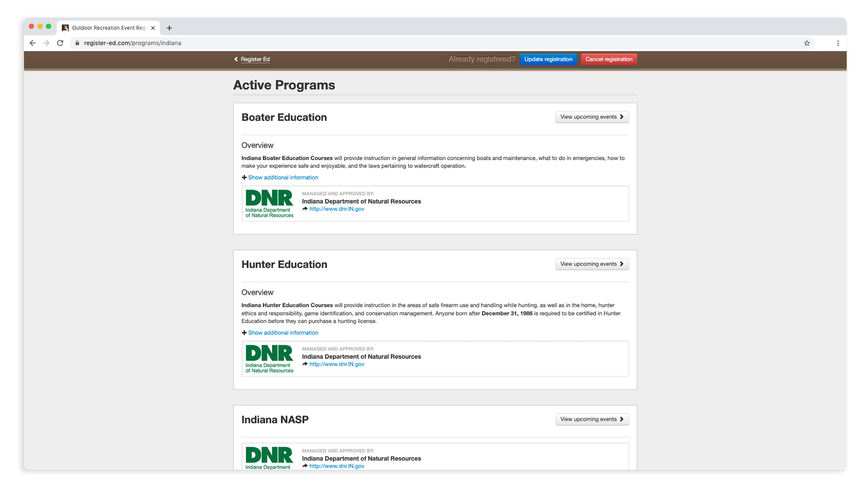The height and width of the screenshot is (486, 868).
Task: Click Indiana Department of Natural Resources name under Boater Education
Action: tap(361, 201)
